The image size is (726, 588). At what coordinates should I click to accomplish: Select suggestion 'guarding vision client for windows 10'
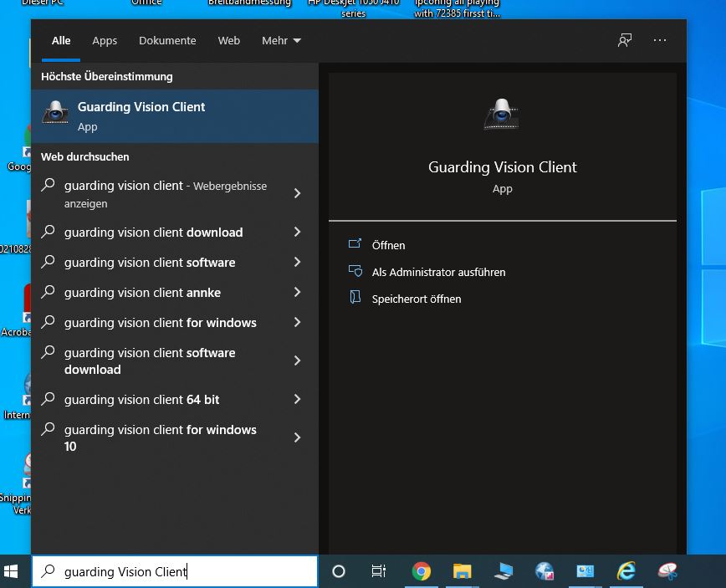point(175,437)
